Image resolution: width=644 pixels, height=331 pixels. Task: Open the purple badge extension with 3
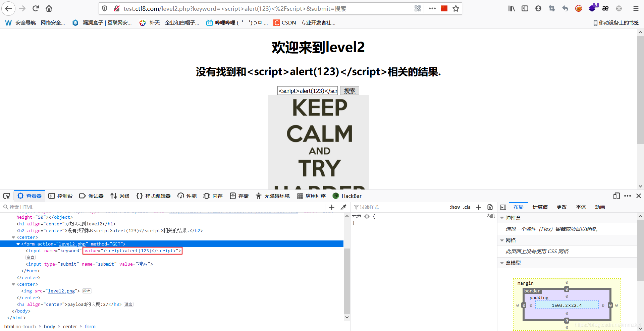tap(593, 8)
